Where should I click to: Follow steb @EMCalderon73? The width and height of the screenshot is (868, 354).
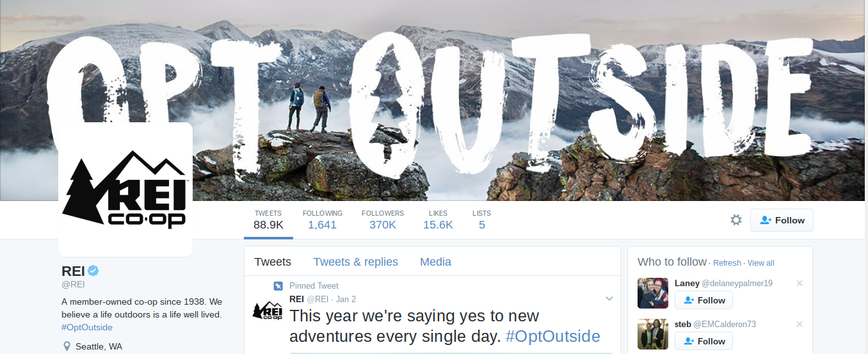pyautogui.click(x=703, y=341)
